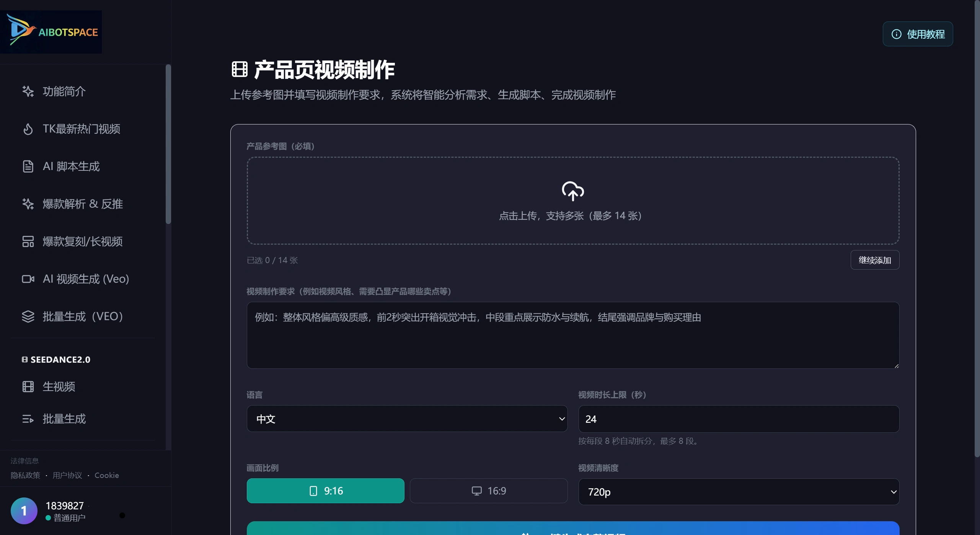Open AI 视频生成 (Veo) tool

[x=86, y=279]
